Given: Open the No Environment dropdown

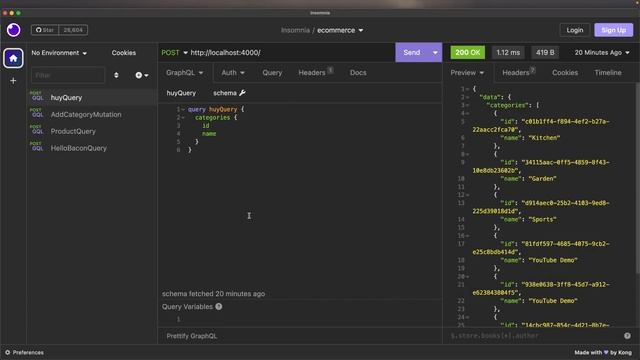Looking at the screenshot, I should tap(59, 53).
